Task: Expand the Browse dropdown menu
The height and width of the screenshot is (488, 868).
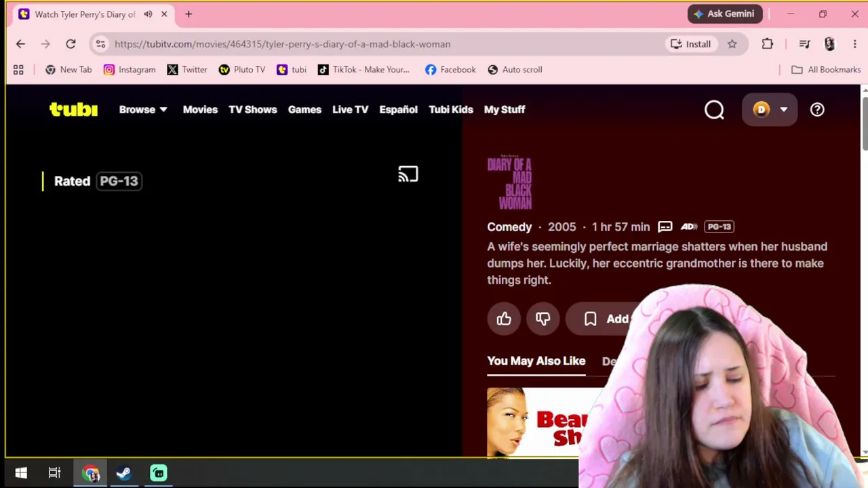Action: pos(143,110)
